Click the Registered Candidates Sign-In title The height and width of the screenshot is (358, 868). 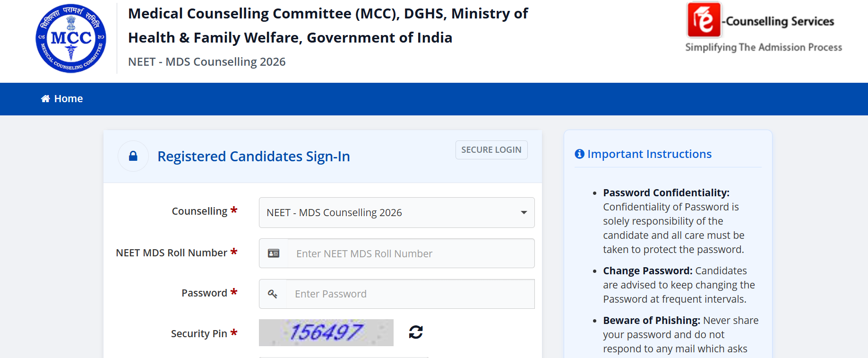pyautogui.click(x=254, y=157)
